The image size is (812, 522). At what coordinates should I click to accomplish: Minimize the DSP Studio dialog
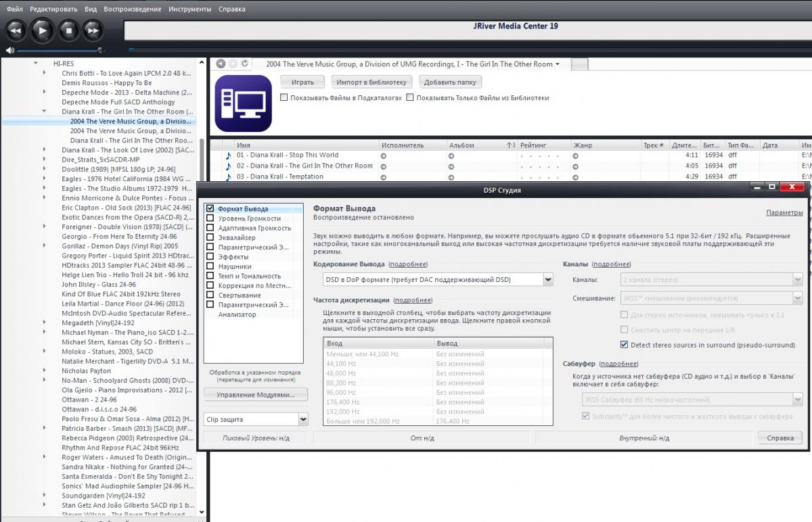[757, 186]
